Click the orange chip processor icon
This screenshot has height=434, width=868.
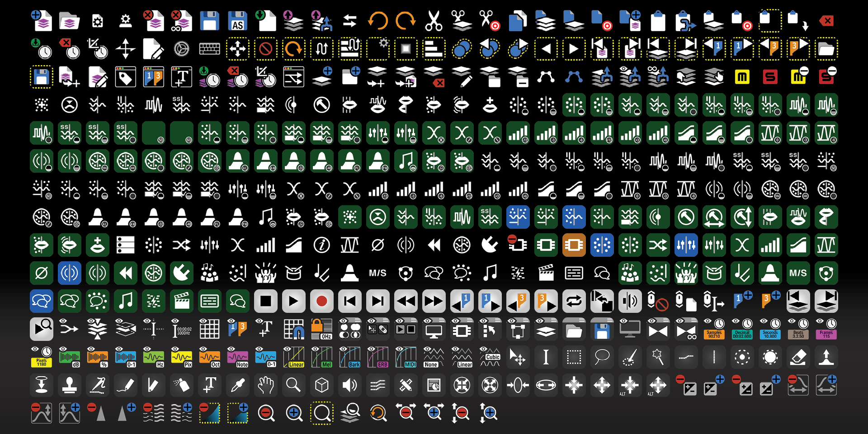click(x=574, y=245)
